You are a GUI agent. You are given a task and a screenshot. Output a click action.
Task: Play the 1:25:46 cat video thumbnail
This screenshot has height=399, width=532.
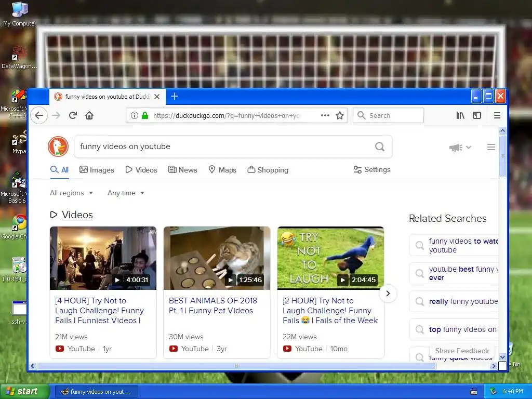pos(217,258)
